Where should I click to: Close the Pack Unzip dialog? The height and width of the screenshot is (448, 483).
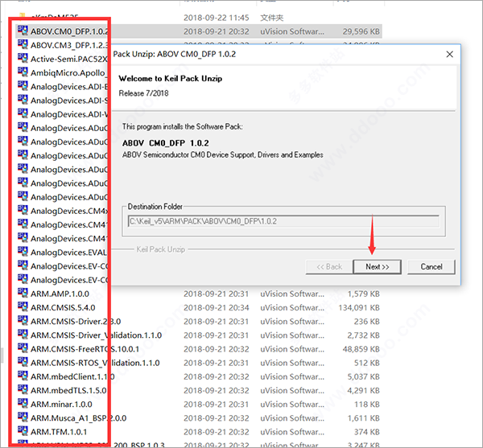(x=449, y=54)
